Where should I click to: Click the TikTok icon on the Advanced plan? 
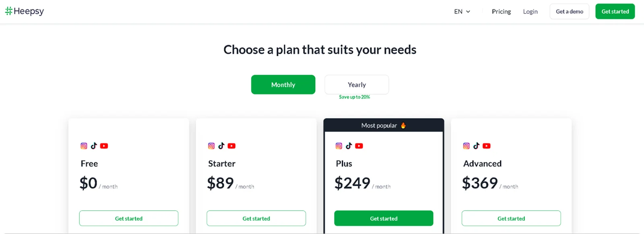[x=477, y=146]
